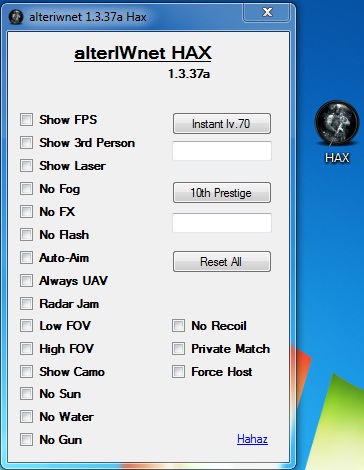This screenshot has height=470, width=364.
Task: Click the Instant lv.70 button
Action: (x=222, y=124)
